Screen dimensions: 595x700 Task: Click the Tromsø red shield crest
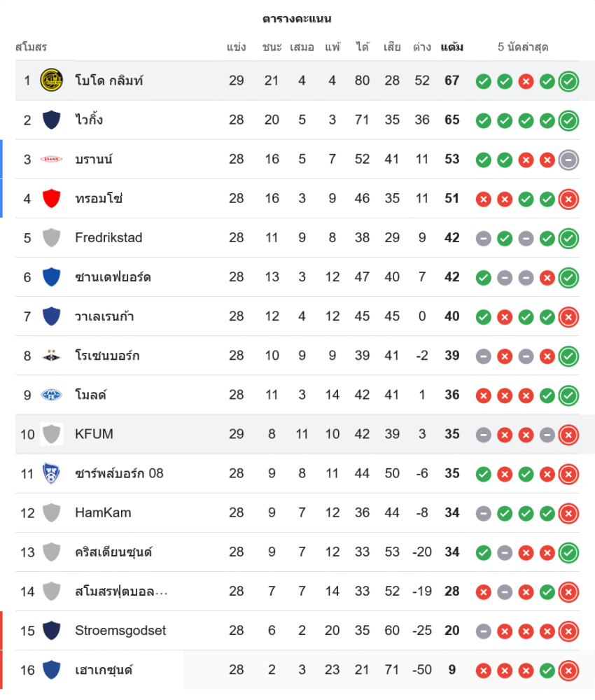click(x=51, y=199)
